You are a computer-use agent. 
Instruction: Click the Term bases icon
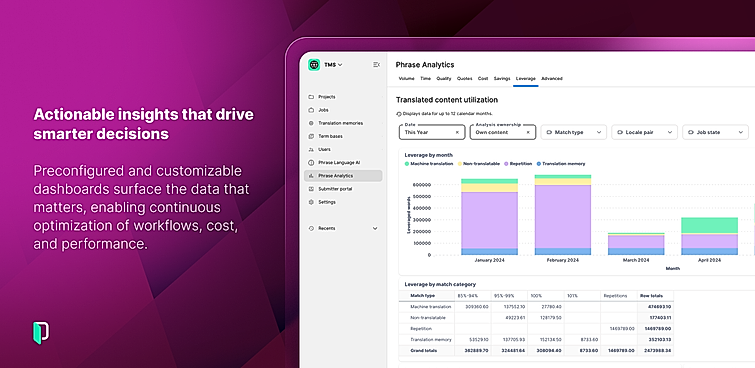coord(311,136)
